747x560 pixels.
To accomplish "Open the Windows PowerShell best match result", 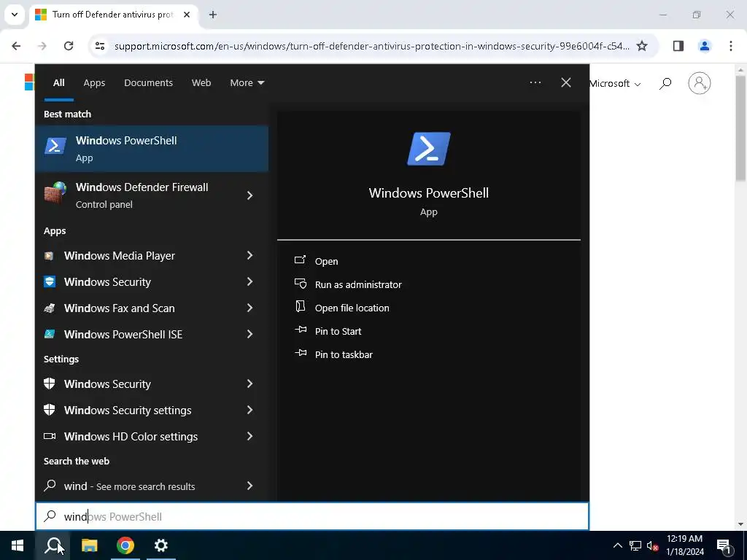I will pyautogui.click(x=152, y=149).
